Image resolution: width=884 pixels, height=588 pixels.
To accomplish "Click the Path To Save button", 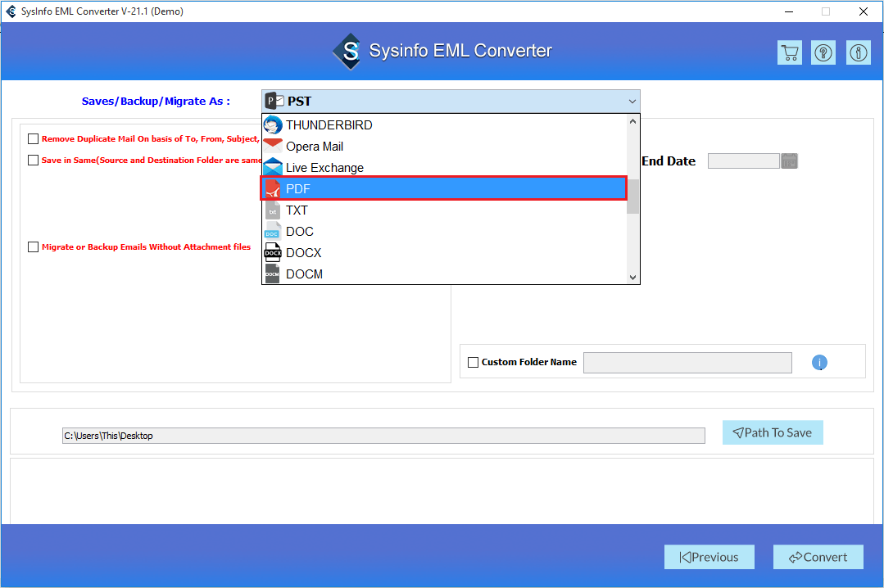I will click(773, 432).
